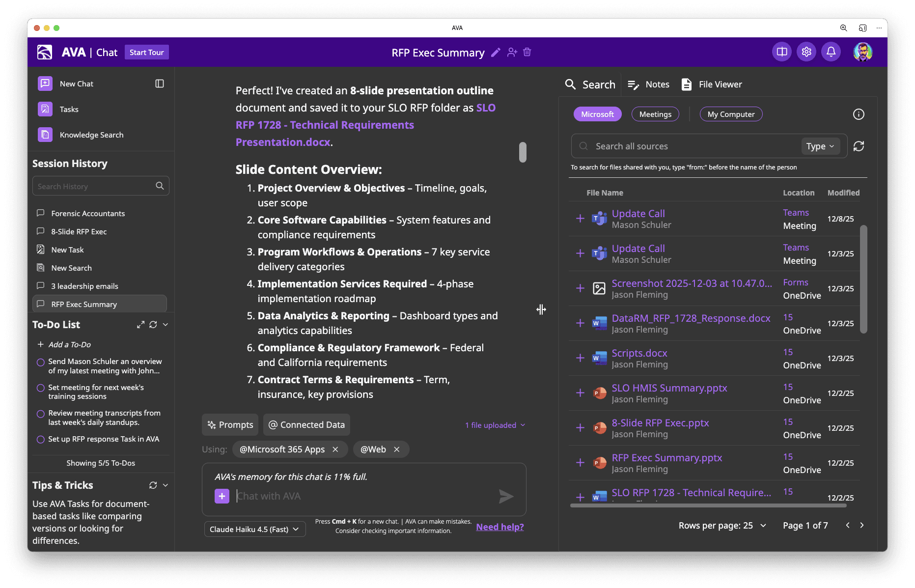The width and height of the screenshot is (915, 588).
Task: Click the panel splitter handle
Action: 541,309
